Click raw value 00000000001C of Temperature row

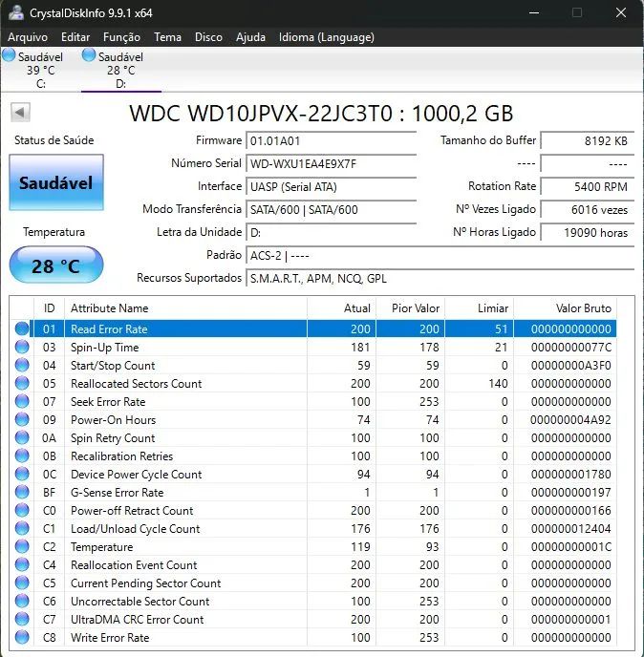click(570, 547)
